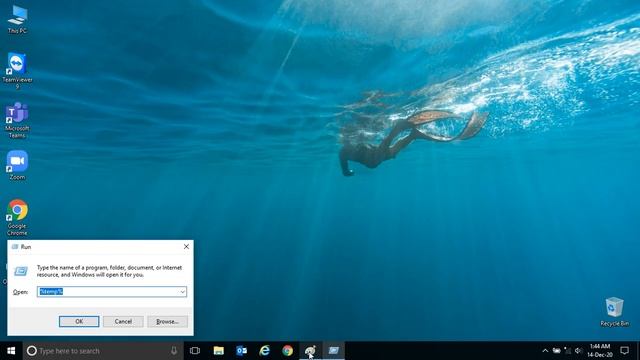The image size is (640, 360).
Task: Launch Internet Explorer from taskbar
Action: 264,351
